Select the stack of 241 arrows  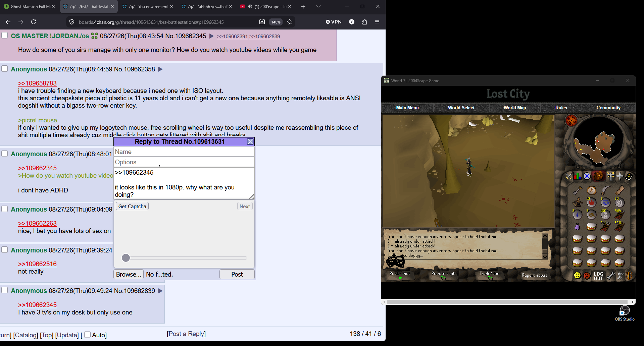pyautogui.click(x=605, y=226)
